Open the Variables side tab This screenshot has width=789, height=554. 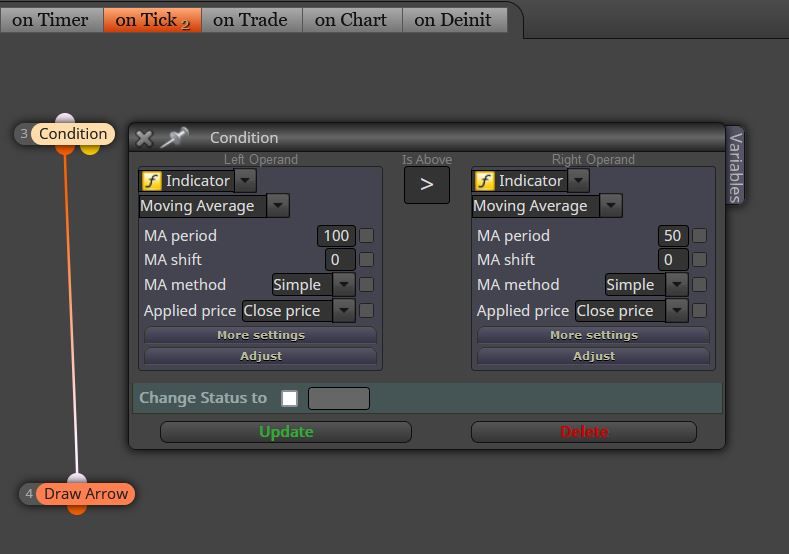click(x=735, y=167)
